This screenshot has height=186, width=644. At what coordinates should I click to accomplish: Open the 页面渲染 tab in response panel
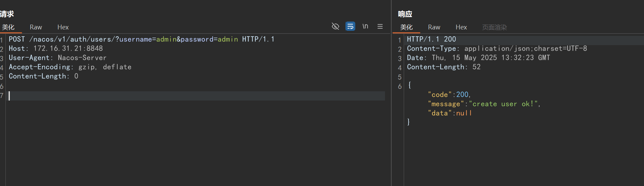coord(494,27)
